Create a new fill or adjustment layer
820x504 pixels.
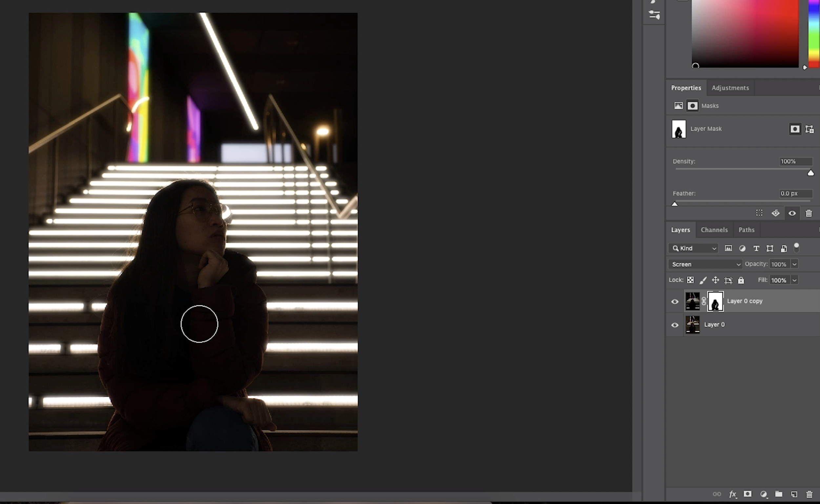764,494
